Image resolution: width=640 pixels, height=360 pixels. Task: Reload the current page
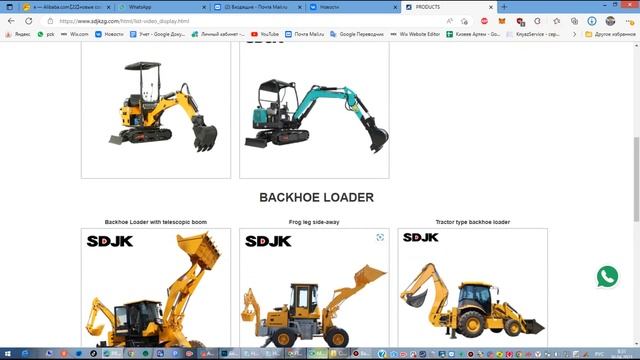pyautogui.click(x=29, y=21)
